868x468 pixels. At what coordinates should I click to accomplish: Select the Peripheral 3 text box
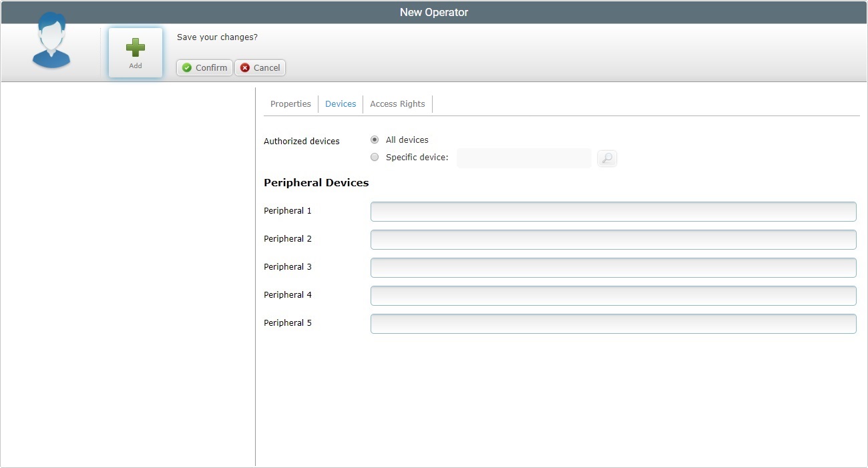(613, 268)
